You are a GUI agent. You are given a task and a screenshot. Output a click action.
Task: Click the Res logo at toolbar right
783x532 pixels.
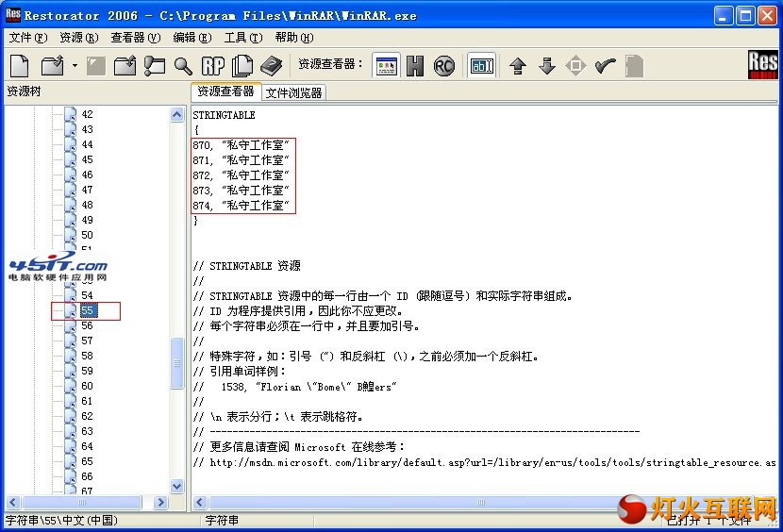pos(762,64)
